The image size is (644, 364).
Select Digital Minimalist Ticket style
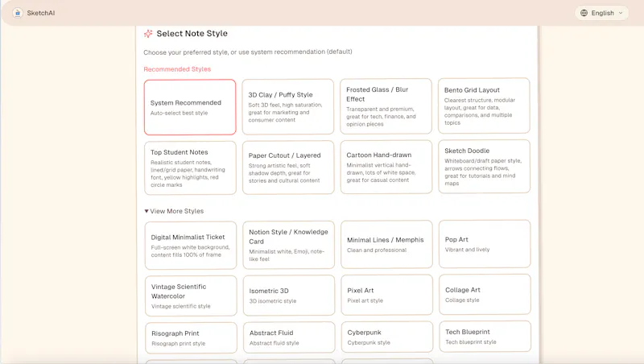point(191,246)
